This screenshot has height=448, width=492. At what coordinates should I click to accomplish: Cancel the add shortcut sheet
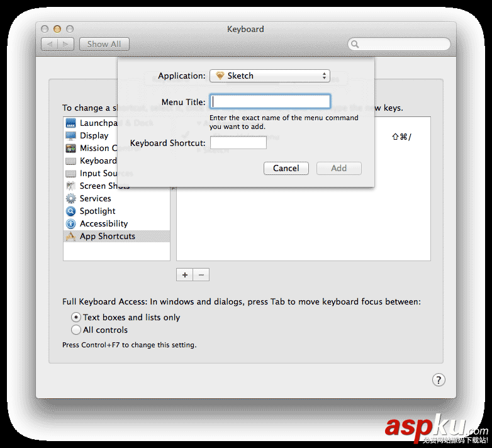pos(286,168)
